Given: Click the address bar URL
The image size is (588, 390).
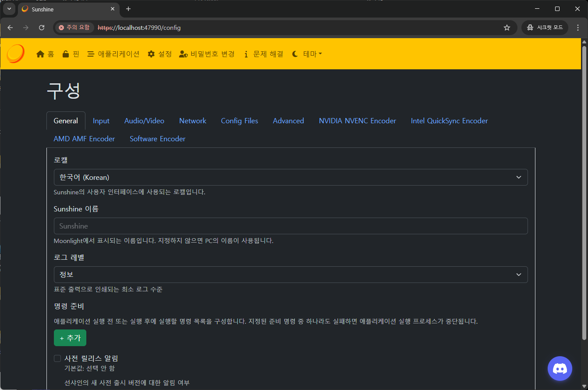Looking at the screenshot, I should [139, 28].
